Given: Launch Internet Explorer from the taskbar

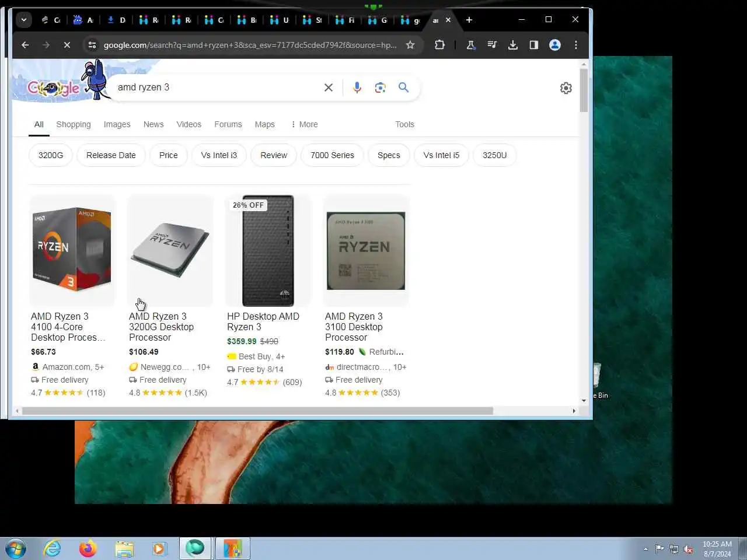Looking at the screenshot, I should tap(52, 548).
